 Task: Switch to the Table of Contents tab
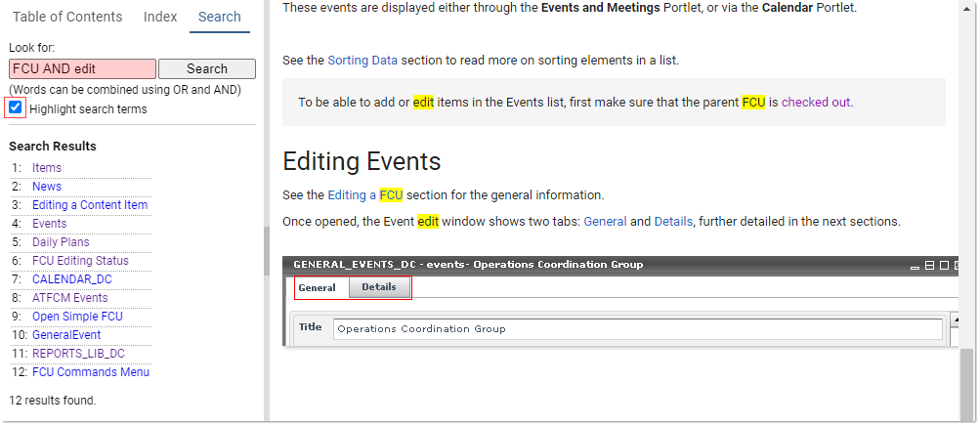[67, 17]
